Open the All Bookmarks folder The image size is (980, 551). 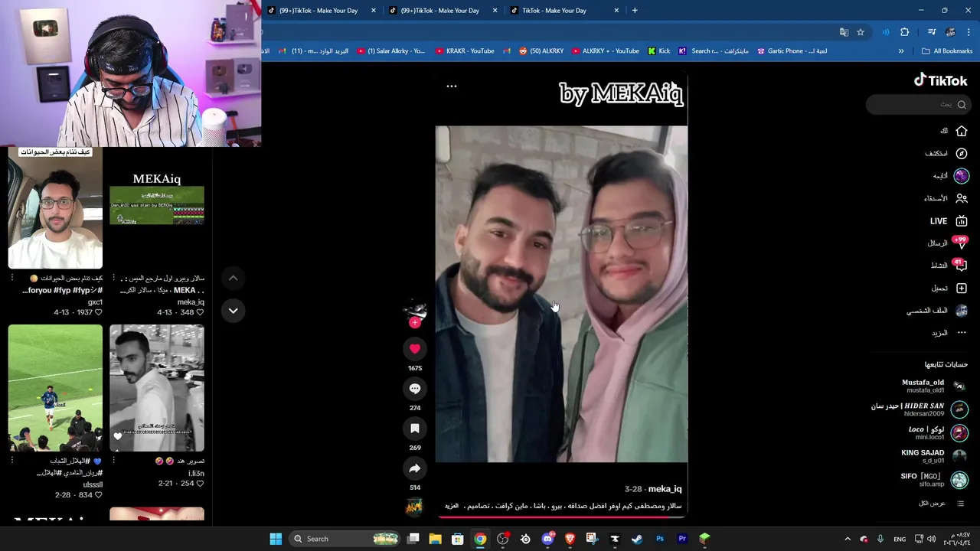[x=947, y=51]
